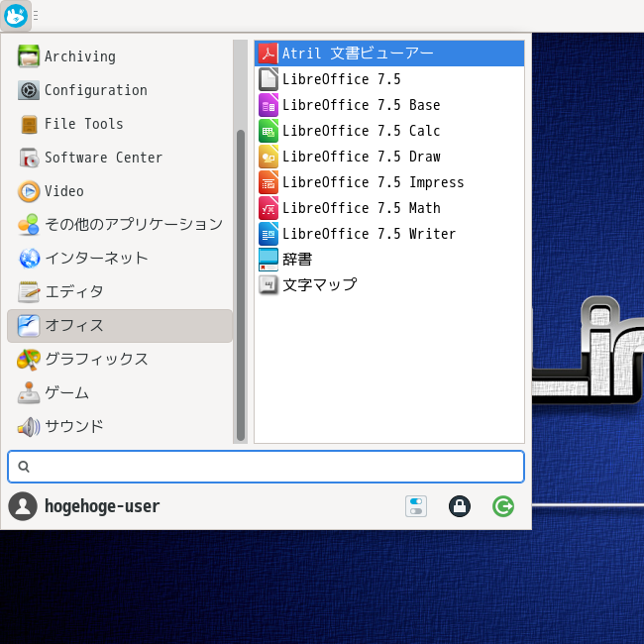The width and height of the screenshot is (644, 644).
Task: Click the LibreOffice Draw icon
Action: pyautogui.click(x=268, y=157)
